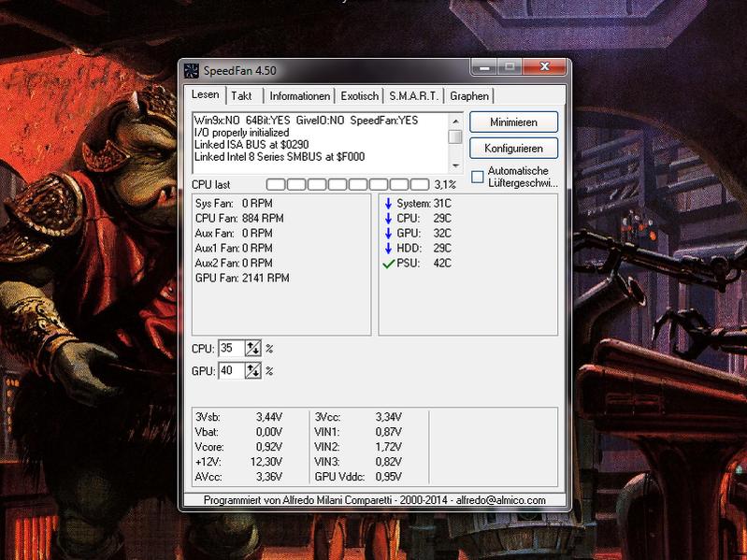
Task: Open the Takt tab
Action: click(x=241, y=95)
